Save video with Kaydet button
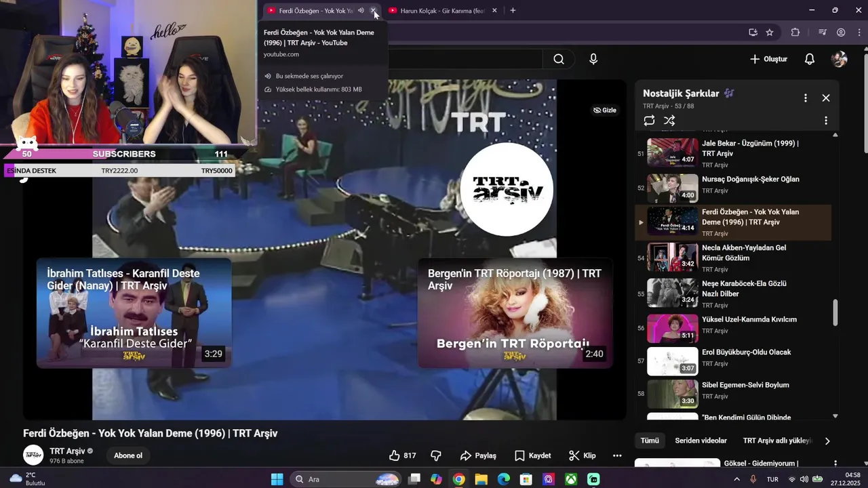Image resolution: width=868 pixels, height=488 pixels. [x=532, y=455]
